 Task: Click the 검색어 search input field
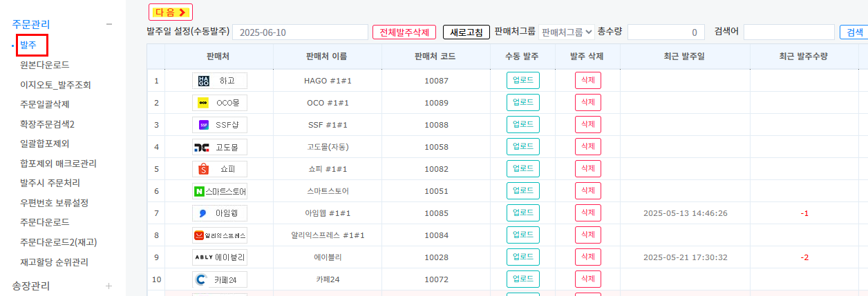coord(789,32)
